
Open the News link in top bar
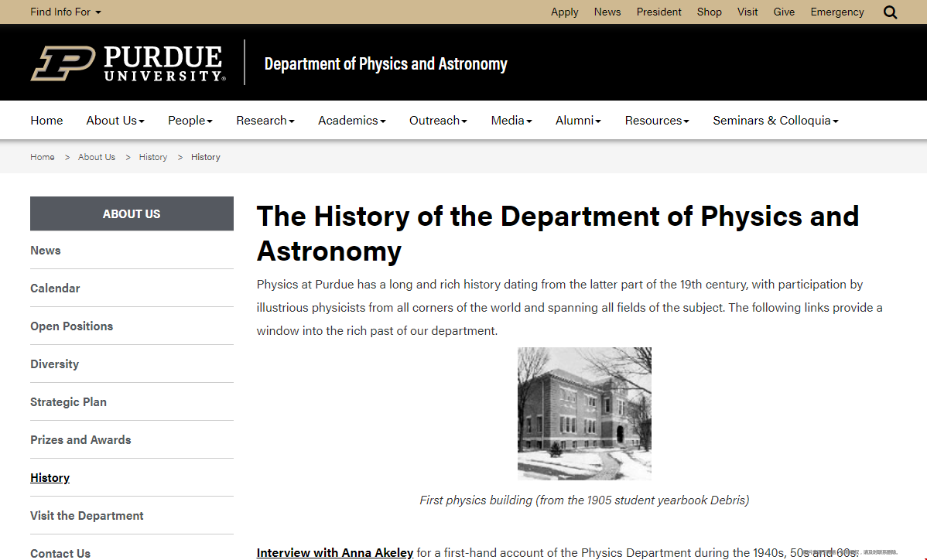[607, 12]
